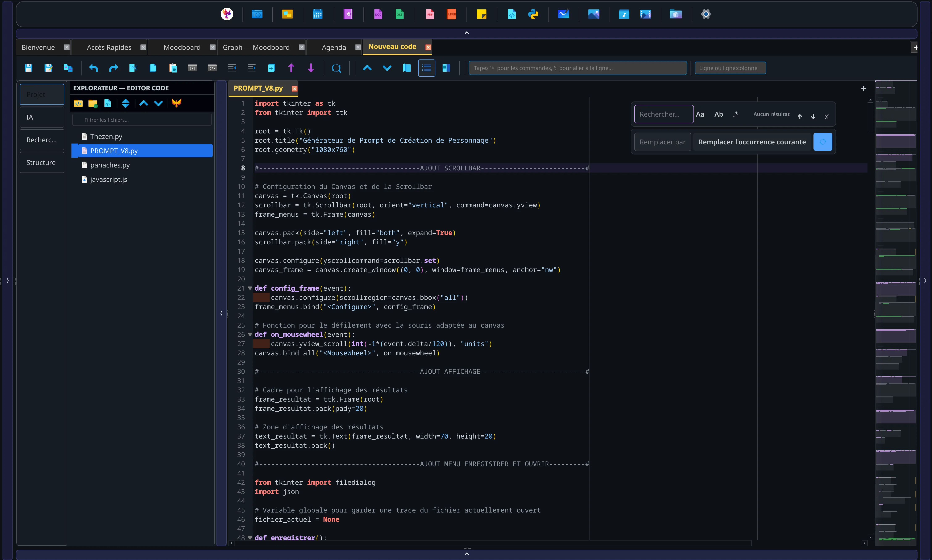Switch to the Accès Rapides tab
932x560 pixels.
(x=109, y=47)
